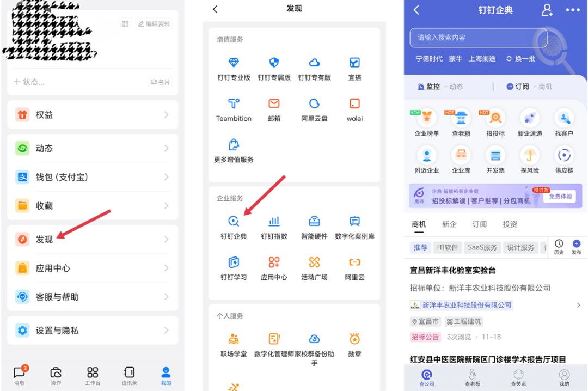This screenshot has height=391, width=588.
Task: Click 编辑资料 button
Action: [x=154, y=24]
